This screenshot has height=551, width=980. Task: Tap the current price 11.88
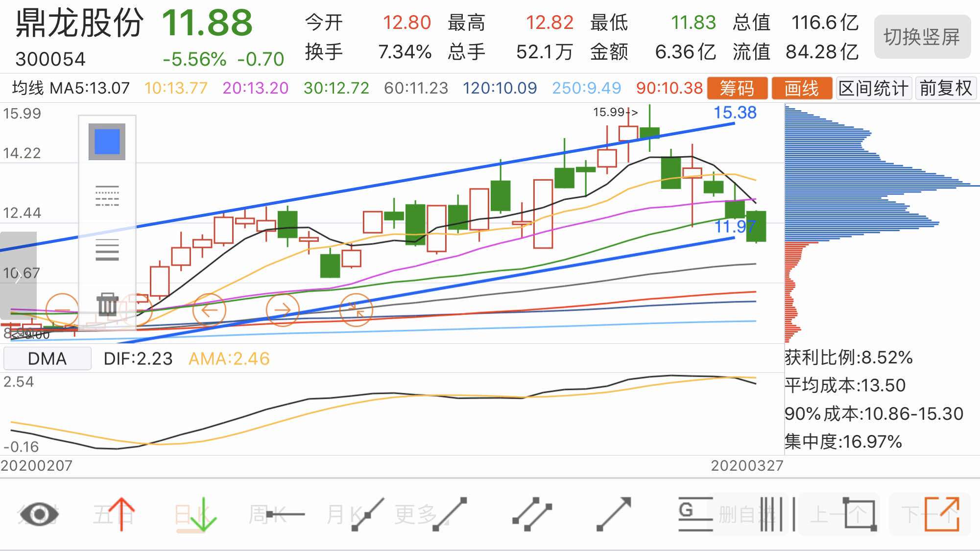(207, 23)
